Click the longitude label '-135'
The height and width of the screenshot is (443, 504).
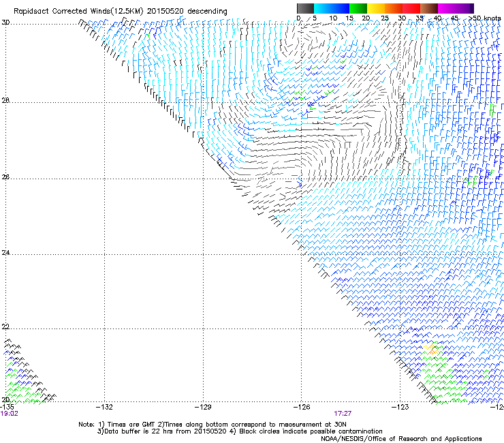[x=7, y=407]
